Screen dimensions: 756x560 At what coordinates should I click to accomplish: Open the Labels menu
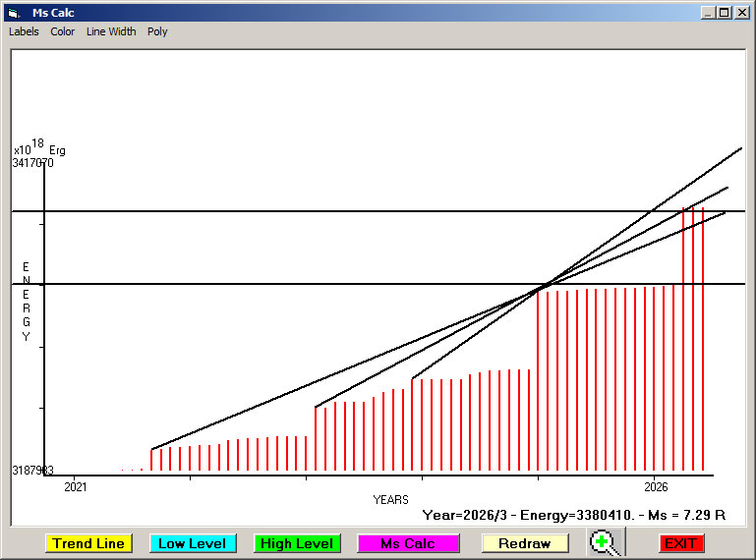coord(24,31)
